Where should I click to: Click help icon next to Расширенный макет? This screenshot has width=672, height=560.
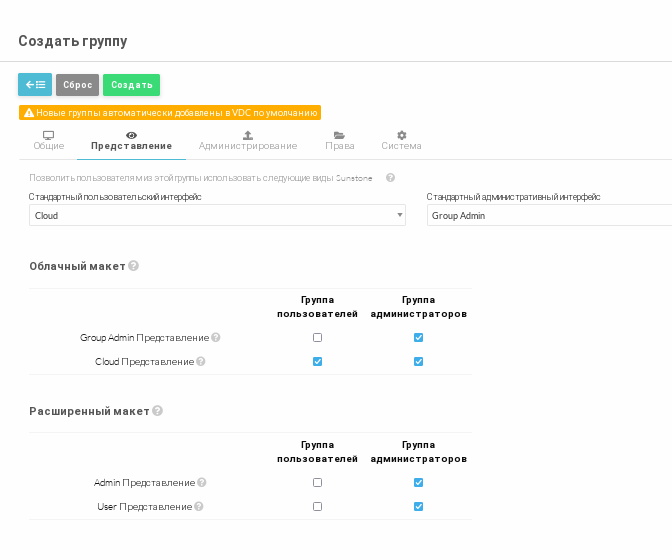pos(157,411)
